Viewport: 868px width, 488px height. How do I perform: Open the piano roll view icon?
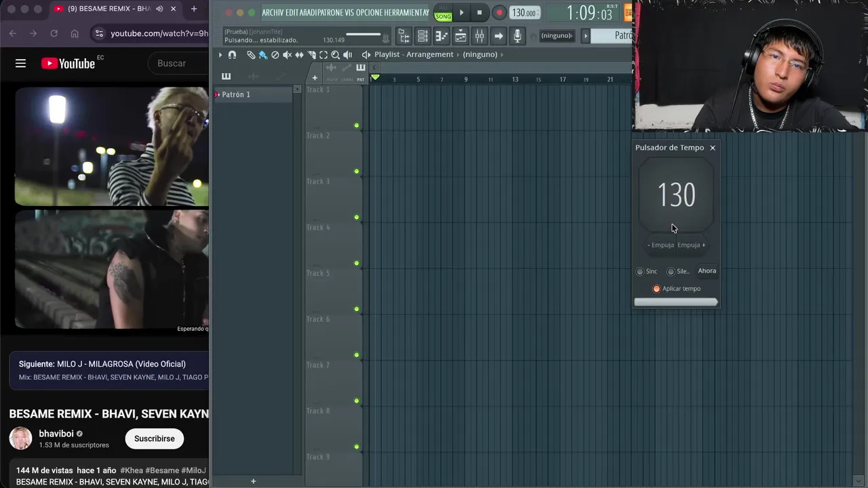[x=441, y=36]
